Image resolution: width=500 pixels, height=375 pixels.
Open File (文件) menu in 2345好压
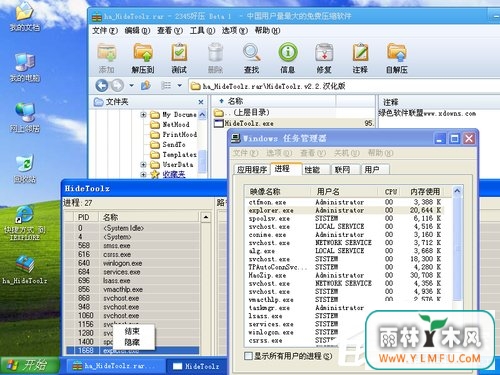tap(105, 31)
